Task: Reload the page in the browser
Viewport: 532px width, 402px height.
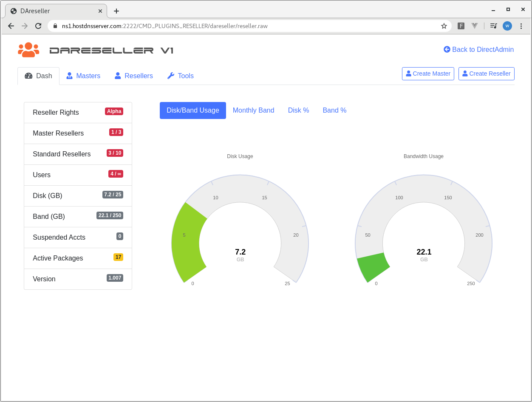Action: tap(38, 26)
